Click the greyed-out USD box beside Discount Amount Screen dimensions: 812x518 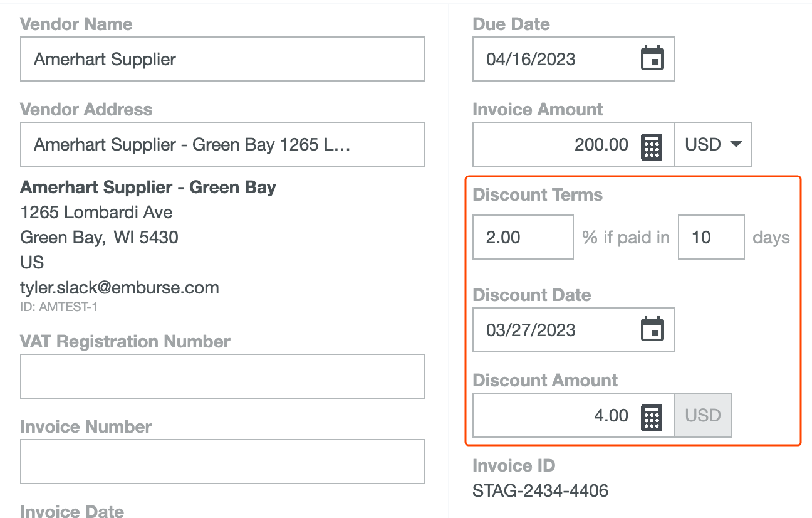pyautogui.click(x=702, y=416)
